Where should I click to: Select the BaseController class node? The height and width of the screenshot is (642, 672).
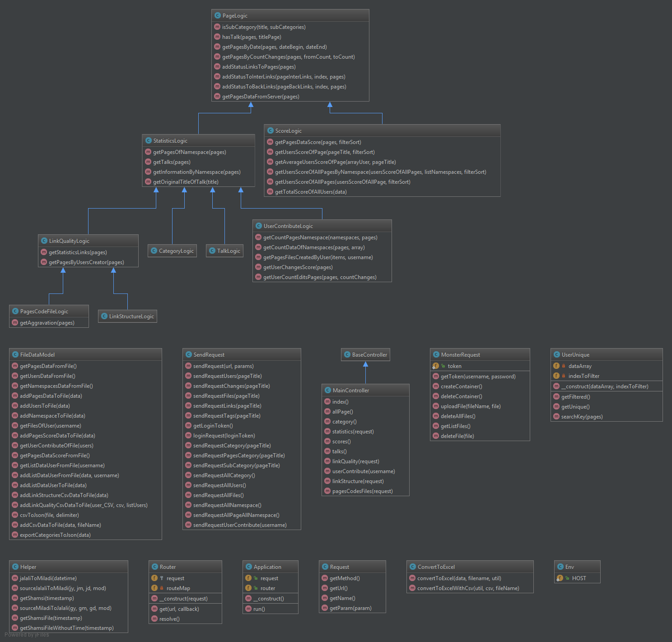[365, 355]
